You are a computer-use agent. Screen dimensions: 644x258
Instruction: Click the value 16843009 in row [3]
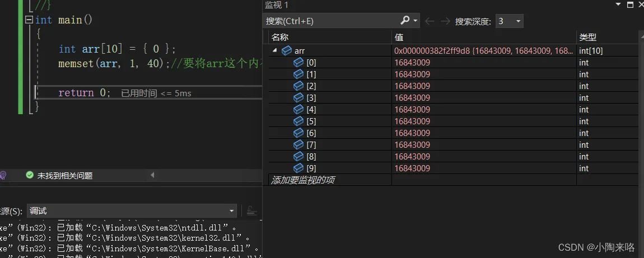[x=412, y=98]
